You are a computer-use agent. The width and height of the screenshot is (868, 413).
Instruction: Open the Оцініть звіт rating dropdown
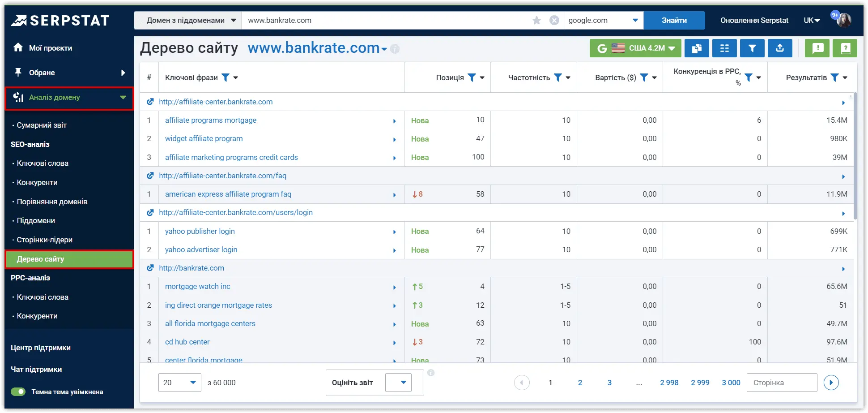coord(398,383)
